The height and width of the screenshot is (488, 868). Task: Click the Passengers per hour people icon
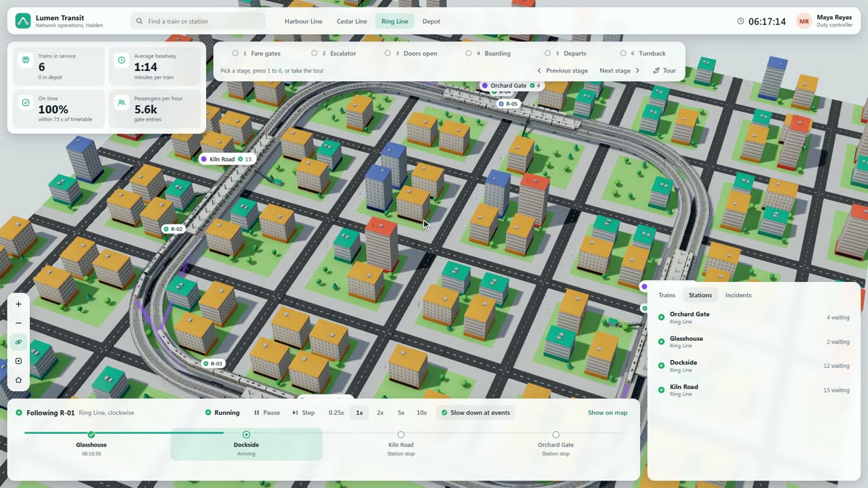121,102
